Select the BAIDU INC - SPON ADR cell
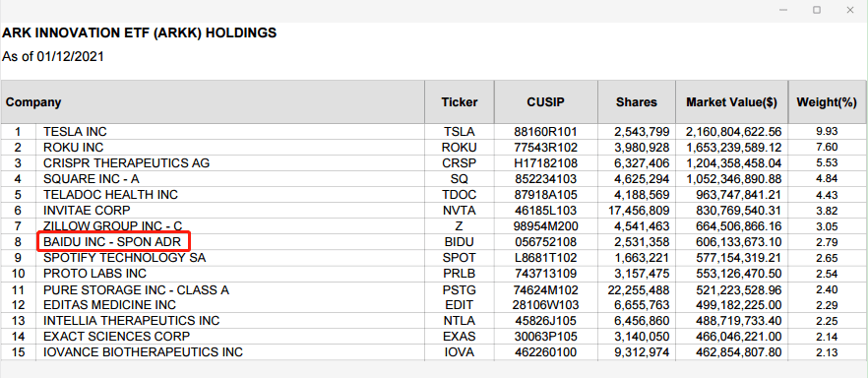 (113, 242)
